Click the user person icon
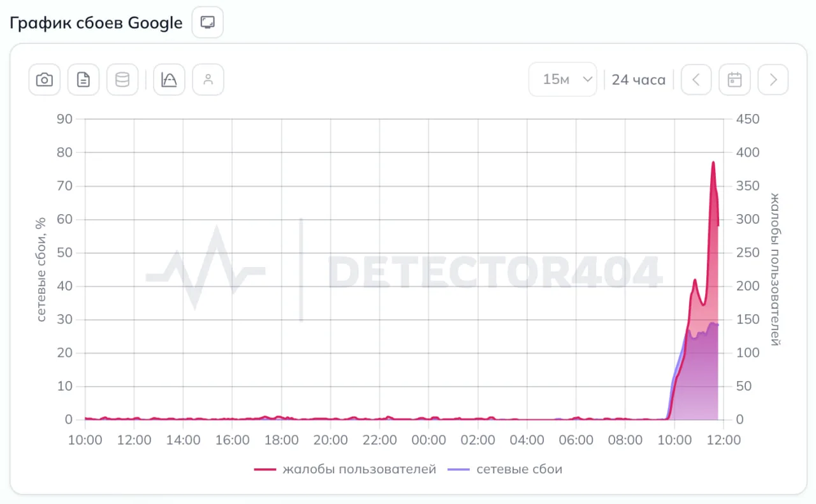 coord(208,80)
